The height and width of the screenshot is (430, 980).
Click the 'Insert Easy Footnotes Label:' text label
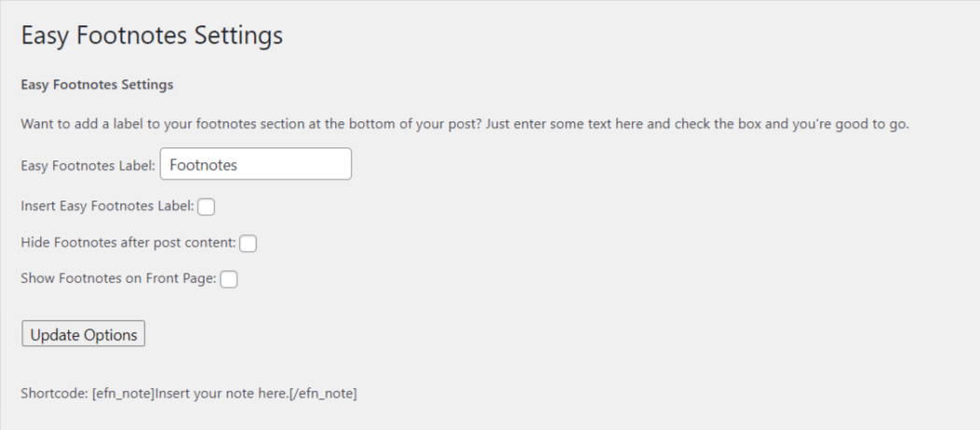tap(106, 206)
